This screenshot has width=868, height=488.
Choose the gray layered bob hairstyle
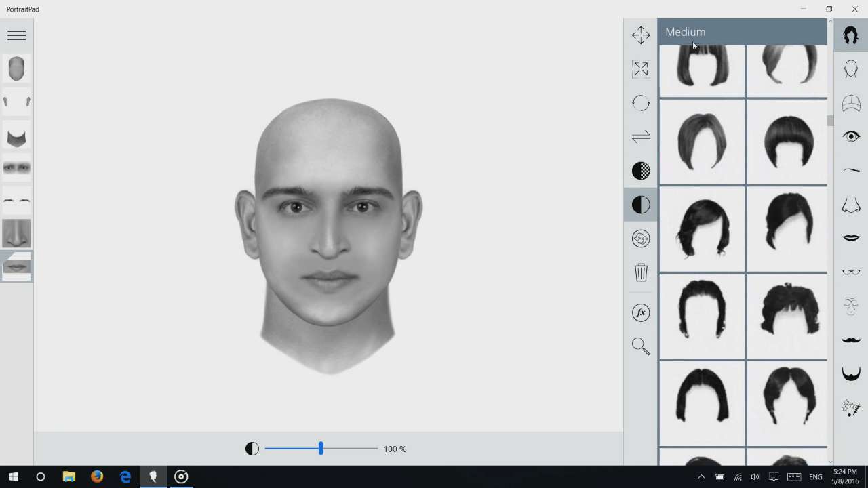[702, 142]
